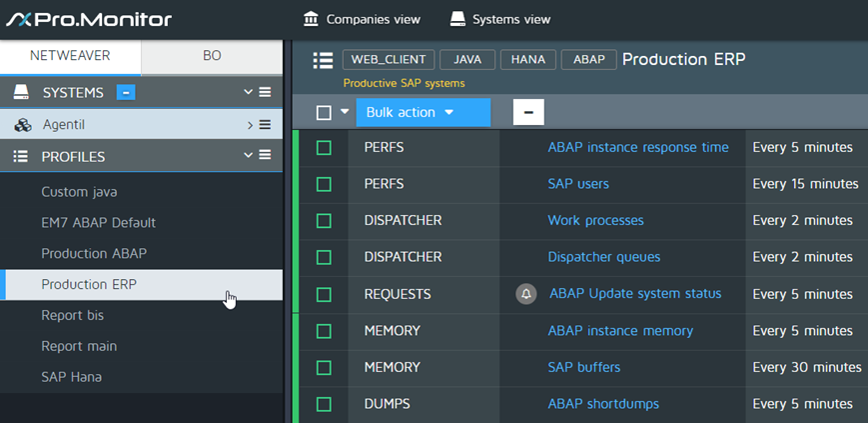Image resolution: width=868 pixels, height=423 pixels.
Task: Click the Pro.Monitor logo
Action: click(89, 19)
